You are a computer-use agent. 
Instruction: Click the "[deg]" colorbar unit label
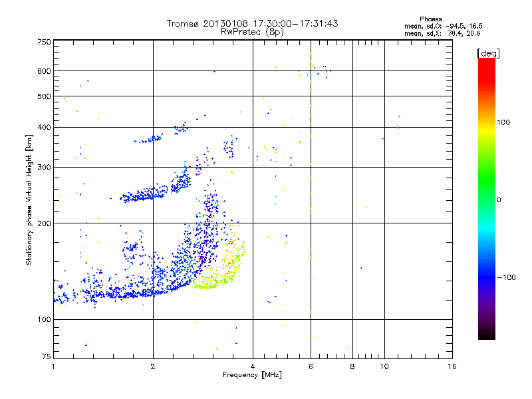click(488, 53)
